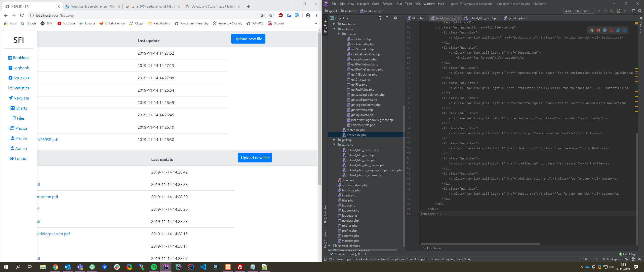Toggle the Terminal tool window
This screenshot has width=644, height=272.
click(338, 254)
